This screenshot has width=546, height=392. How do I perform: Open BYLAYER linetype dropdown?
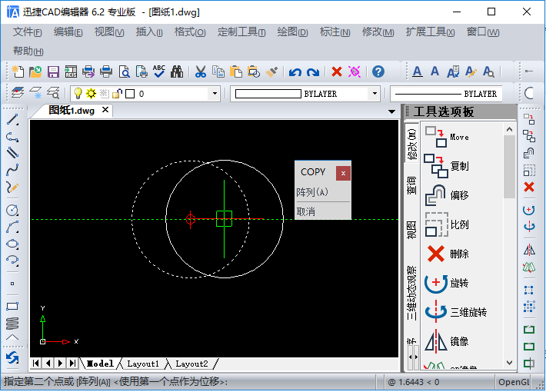pos(446,94)
